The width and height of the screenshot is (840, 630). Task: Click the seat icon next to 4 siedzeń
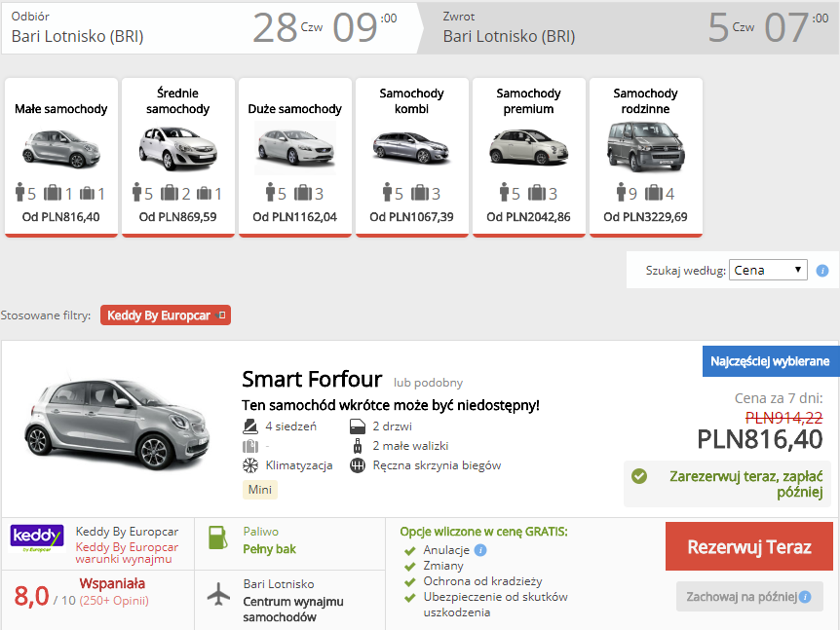(x=250, y=426)
